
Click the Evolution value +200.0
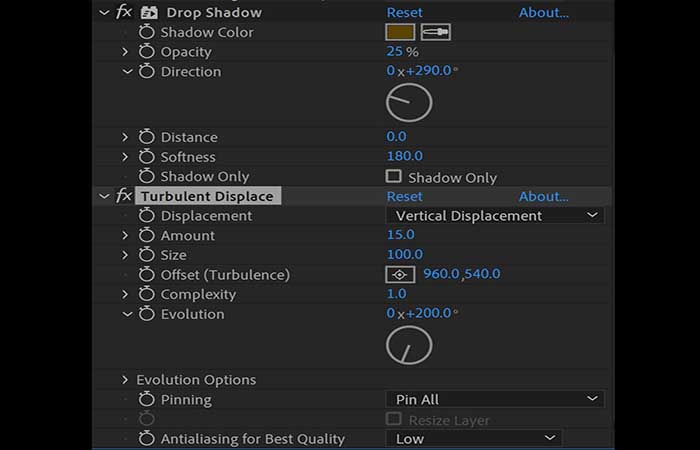[429, 313]
